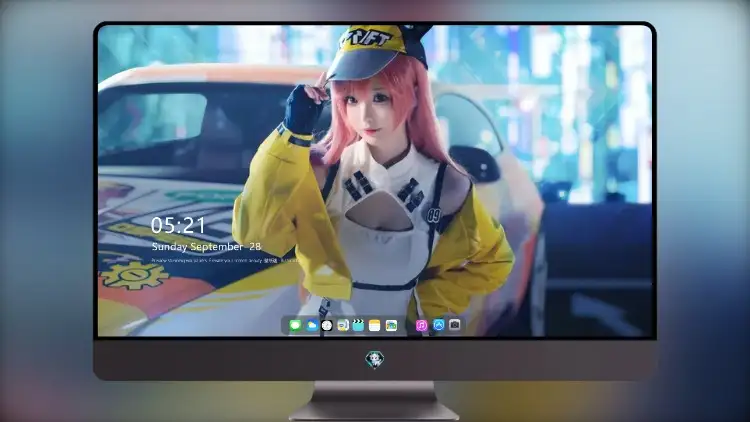The image size is (750, 422).
Task: Open the Weather app in the dock
Action: pos(311,325)
